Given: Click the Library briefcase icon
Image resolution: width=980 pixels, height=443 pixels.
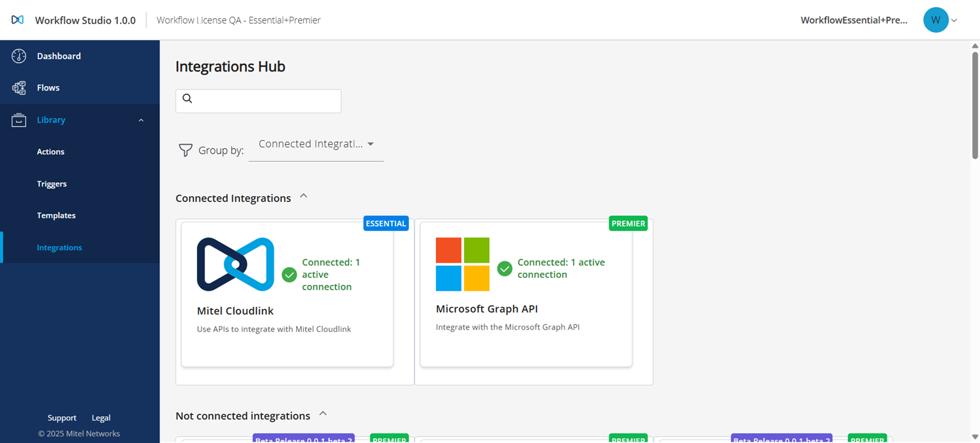Looking at the screenshot, I should click(19, 120).
